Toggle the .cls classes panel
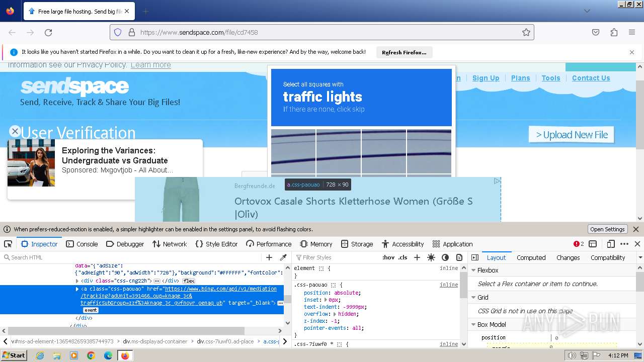This screenshot has width=644, height=362. point(403,257)
